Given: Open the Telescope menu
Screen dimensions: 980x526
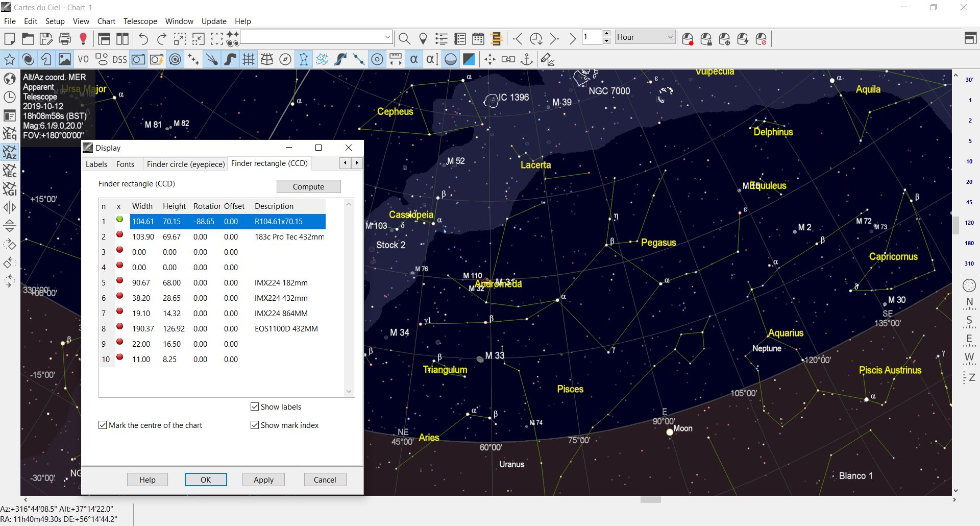Looking at the screenshot, I should tap(140, 21).
